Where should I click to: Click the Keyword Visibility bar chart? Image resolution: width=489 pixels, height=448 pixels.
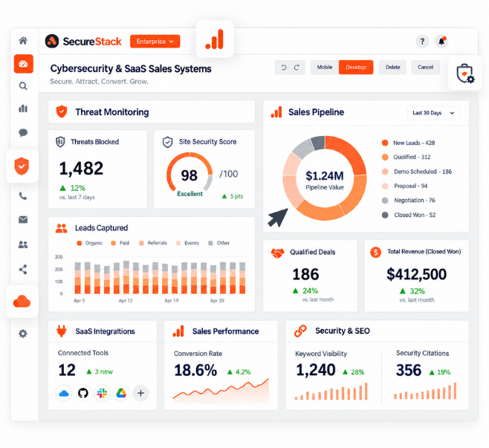(x=331, y=392)
